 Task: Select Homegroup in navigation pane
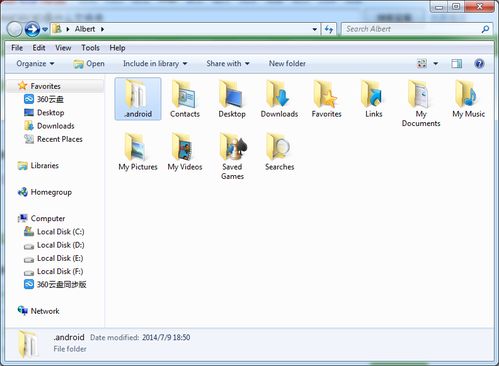pos(45,192)
